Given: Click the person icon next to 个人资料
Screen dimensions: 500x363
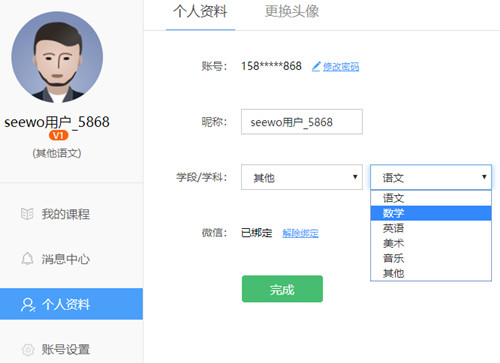Looking at the screenshot, I should coord(28,304).
